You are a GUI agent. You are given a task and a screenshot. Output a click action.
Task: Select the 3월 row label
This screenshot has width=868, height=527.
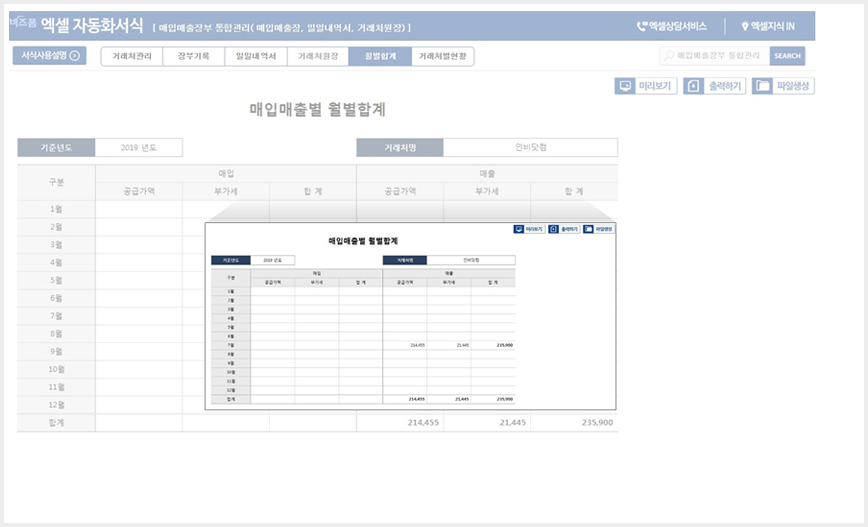click(56, 245)
